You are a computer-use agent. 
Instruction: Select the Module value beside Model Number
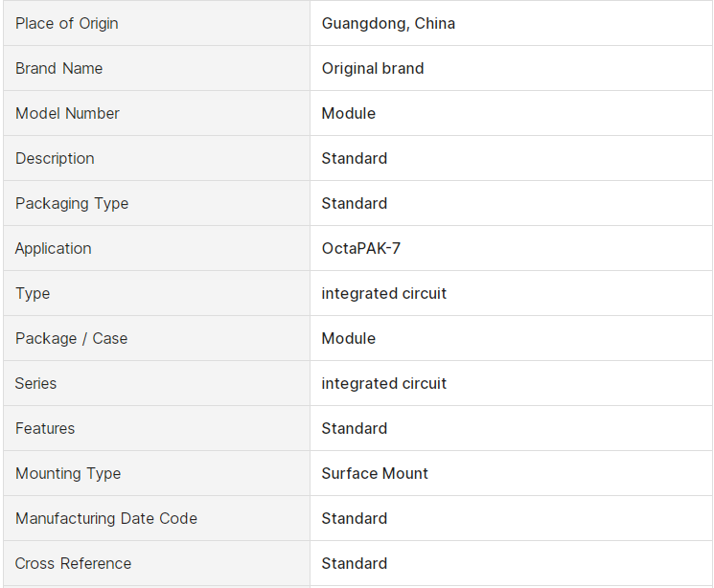[349, 113]
